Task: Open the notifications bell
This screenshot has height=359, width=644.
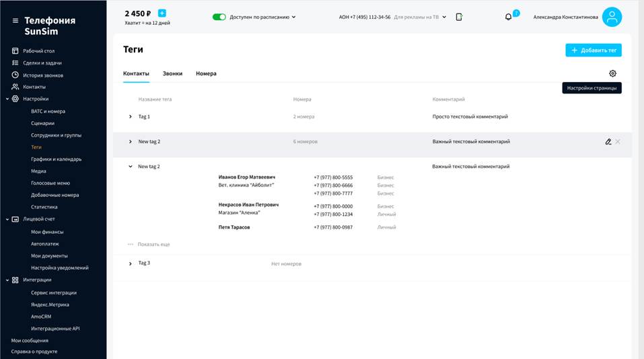Action: point(508,17)
